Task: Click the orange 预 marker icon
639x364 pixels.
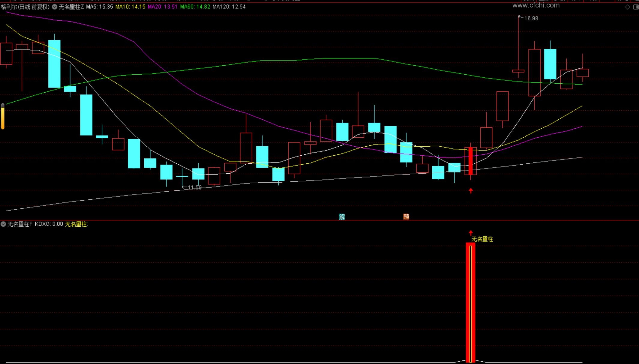Action: click(406, 216)
